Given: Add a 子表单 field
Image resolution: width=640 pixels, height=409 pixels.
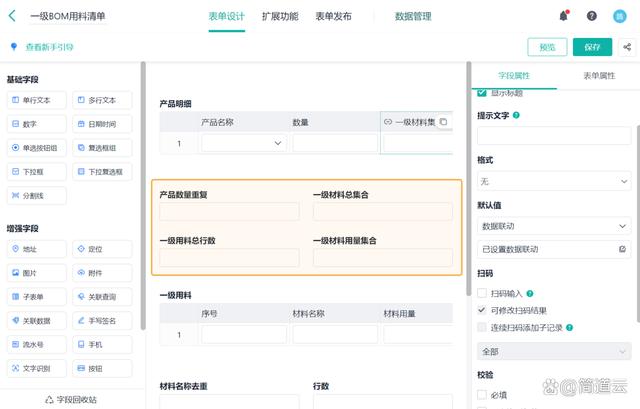Looking at the screenshot, I should (x=36, y=297).
